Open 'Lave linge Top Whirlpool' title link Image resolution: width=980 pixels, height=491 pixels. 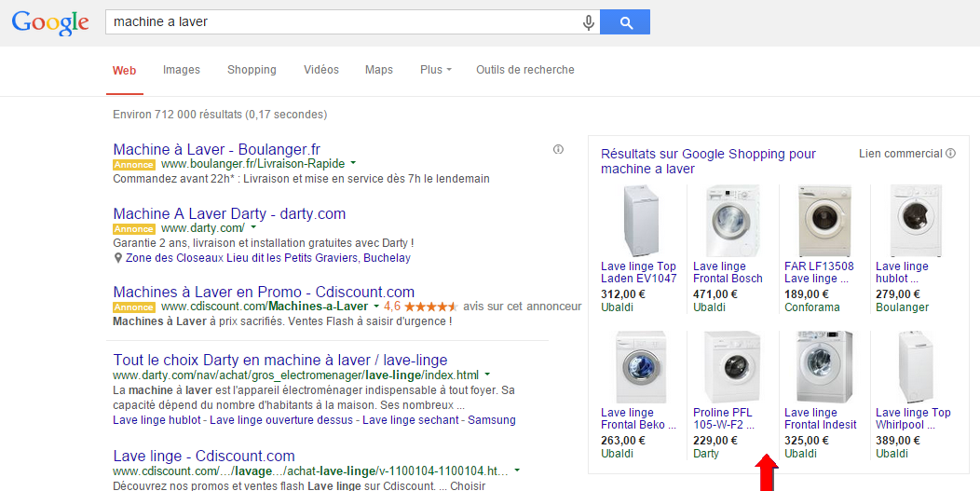913,418
